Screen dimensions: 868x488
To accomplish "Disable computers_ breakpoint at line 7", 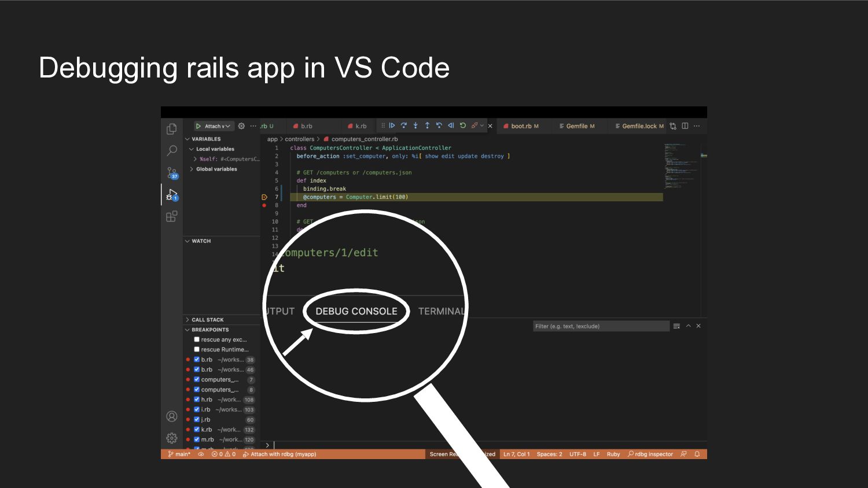I will [197, 379].
